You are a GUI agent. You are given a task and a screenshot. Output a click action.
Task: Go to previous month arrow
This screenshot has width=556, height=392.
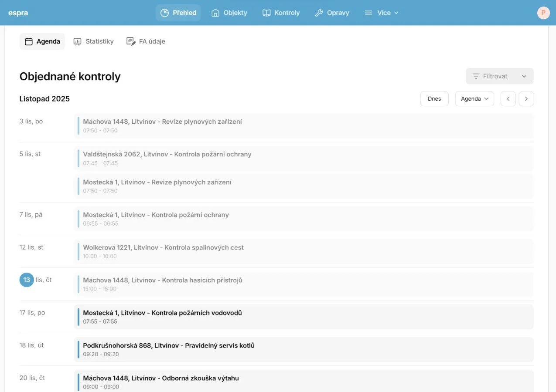(x=508, y=99)
